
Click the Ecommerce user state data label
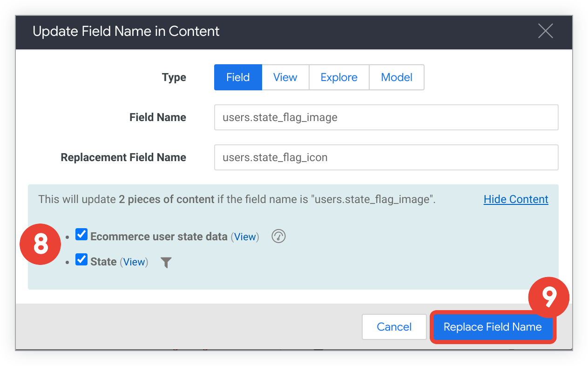158,237
